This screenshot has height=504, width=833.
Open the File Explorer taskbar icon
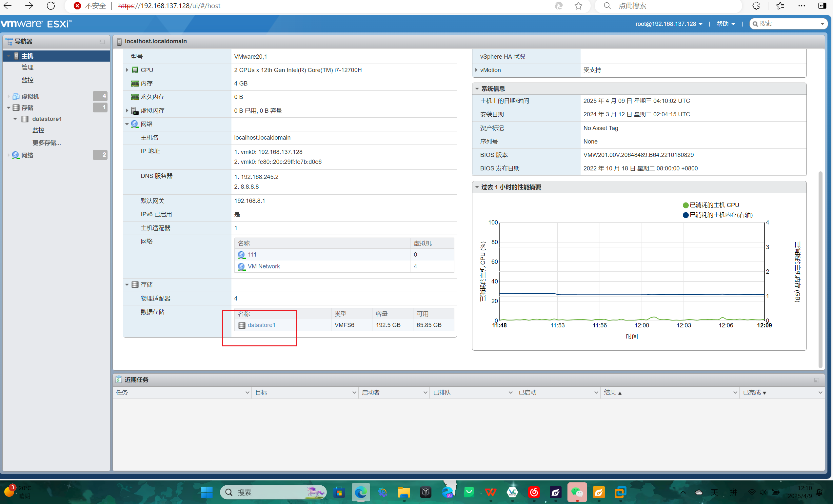(404, 492)
